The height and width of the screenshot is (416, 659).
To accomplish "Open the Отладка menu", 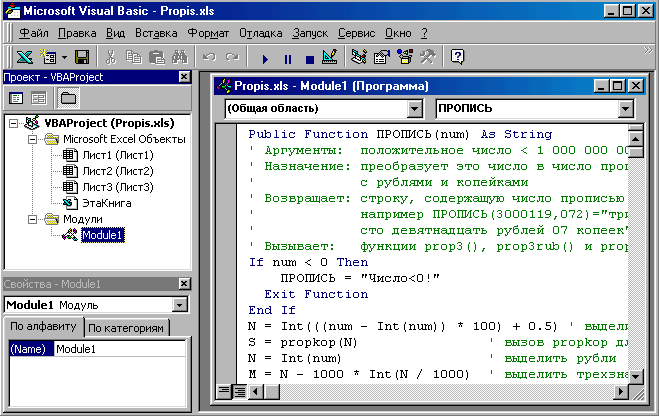I will coord(261,33).
